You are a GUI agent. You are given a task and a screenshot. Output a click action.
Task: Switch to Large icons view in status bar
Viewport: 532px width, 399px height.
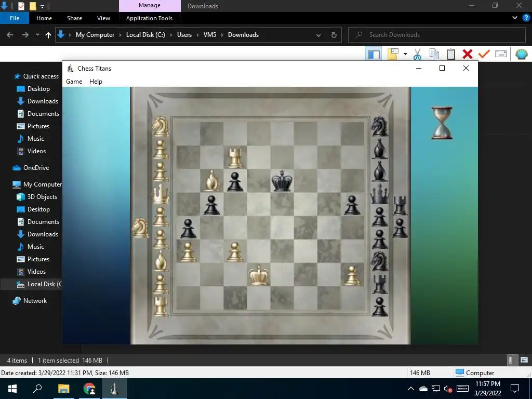click(524, 360)
